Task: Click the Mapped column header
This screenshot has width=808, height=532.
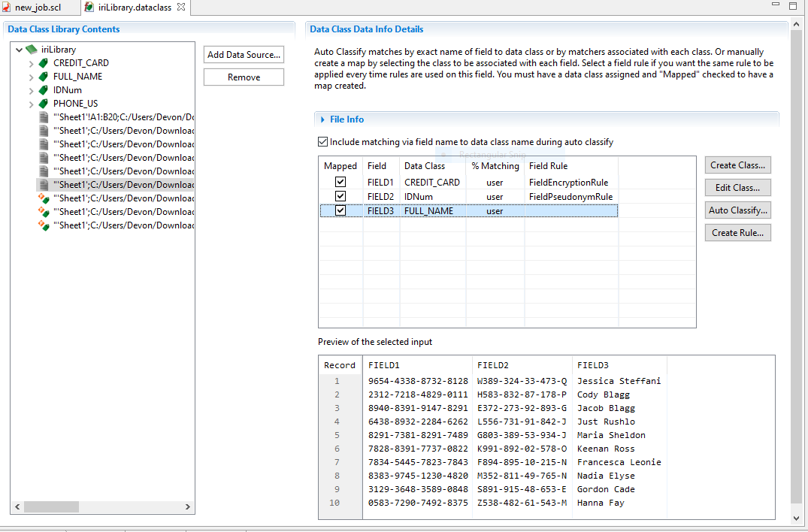Action: point(340,166)
